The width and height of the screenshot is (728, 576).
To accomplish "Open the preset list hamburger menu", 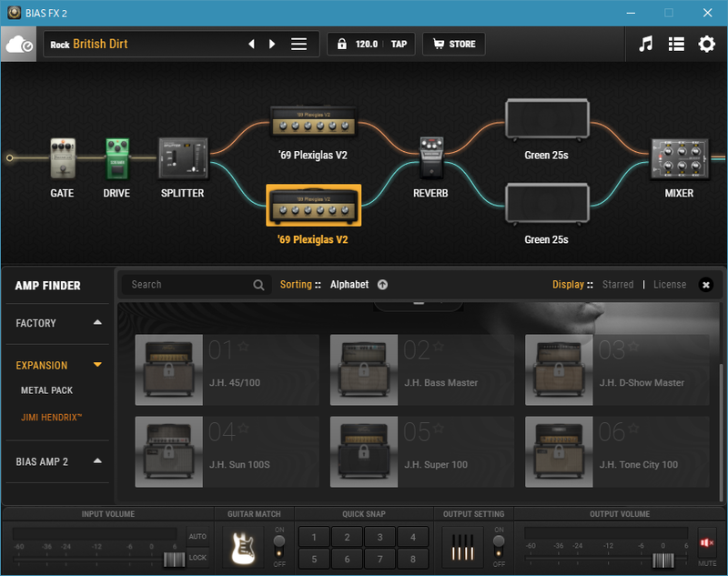I will tap(299, 44).
